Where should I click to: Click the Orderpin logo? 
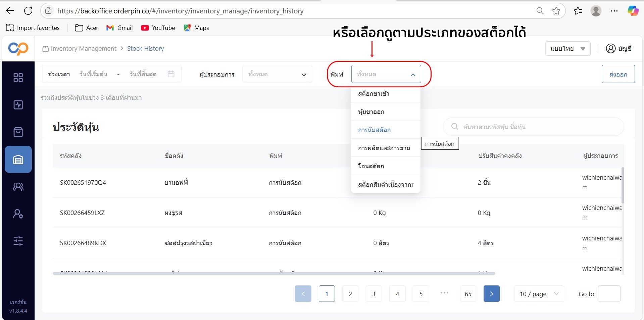(x=18, y=49)
